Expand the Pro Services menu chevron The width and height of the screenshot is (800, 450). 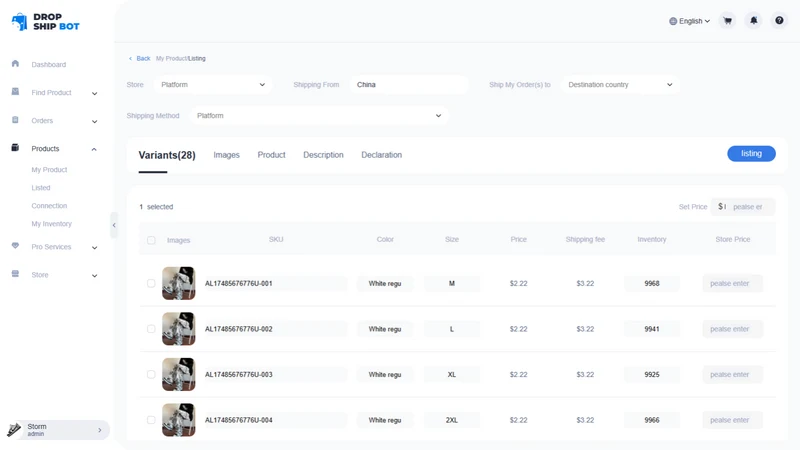[94, 247]
